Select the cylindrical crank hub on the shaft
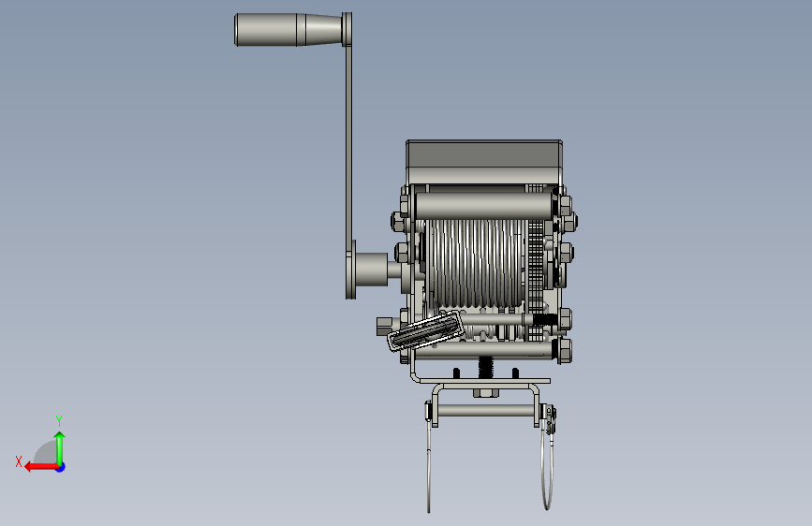The height and width of the screenshot is (526, 812). (x=371, y=270)
